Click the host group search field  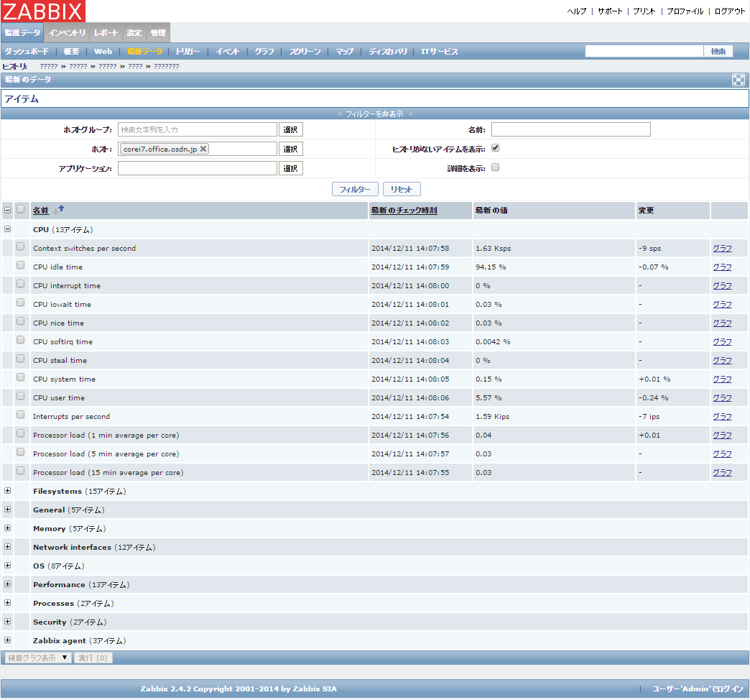198,129
